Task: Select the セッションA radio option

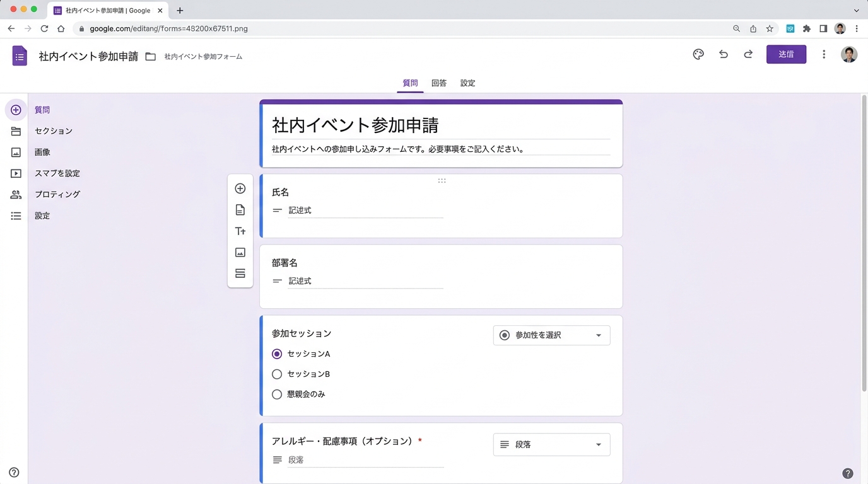Action: point(277,354)
